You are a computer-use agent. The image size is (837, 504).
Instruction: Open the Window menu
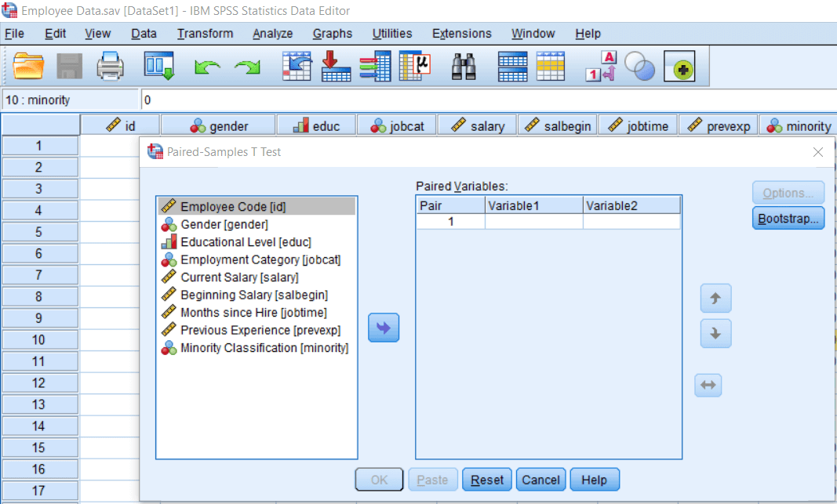point(533,34)
